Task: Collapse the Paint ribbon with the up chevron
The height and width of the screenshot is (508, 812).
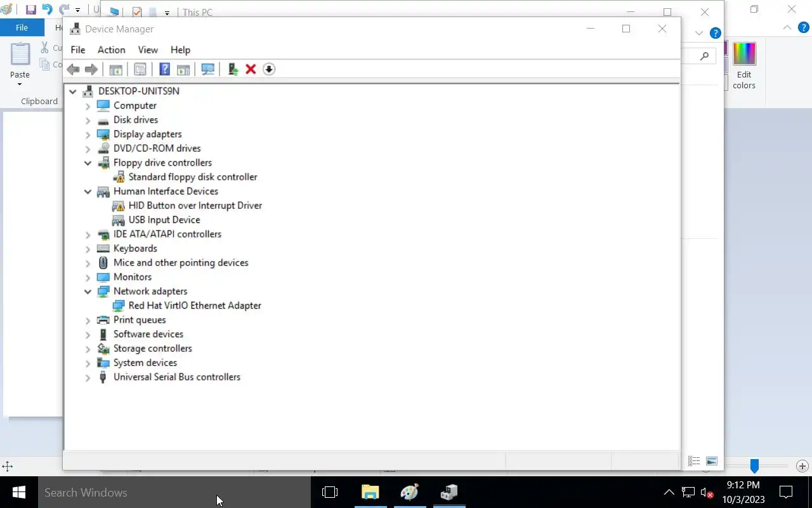Action: click(x=787, y=28)
